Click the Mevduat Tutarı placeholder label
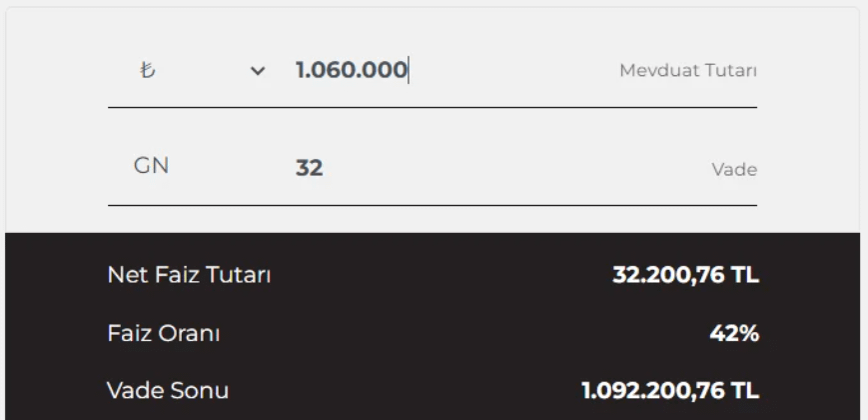868x420 pixels. tap(688, 71)
